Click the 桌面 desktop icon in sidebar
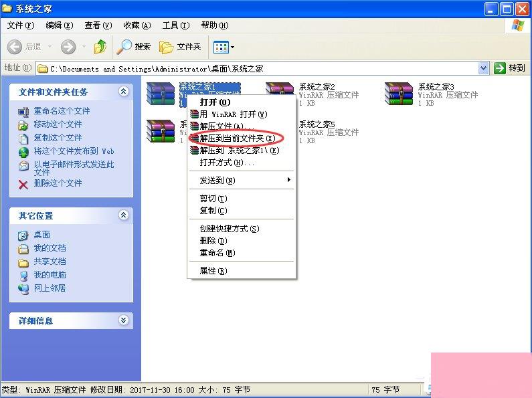Image resolution: width=532 pixels, height=398 pixels. click(23, 235)
